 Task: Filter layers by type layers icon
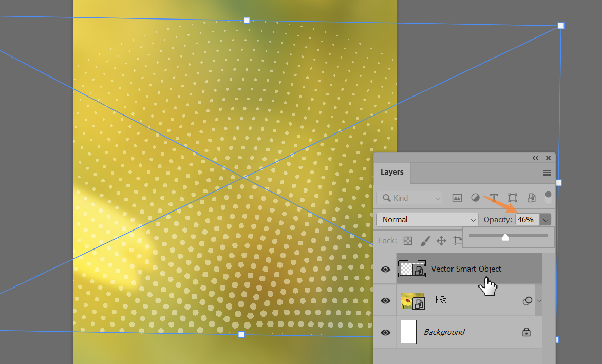[494, 198]
